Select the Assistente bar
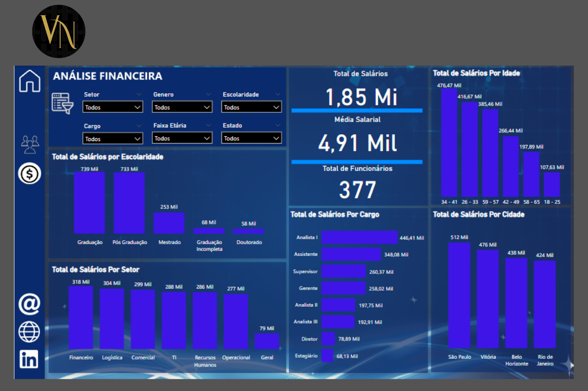 pos(351,254)
